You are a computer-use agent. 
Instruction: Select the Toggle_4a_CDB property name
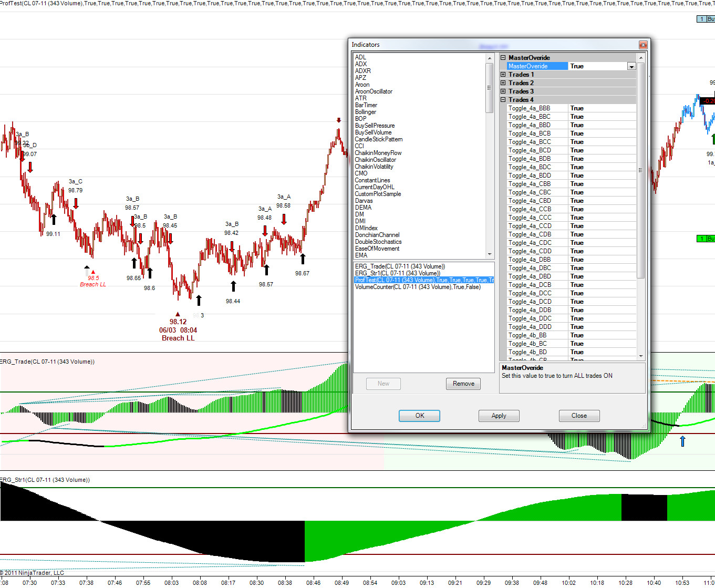pyautogui.click(x=530, y=234)
